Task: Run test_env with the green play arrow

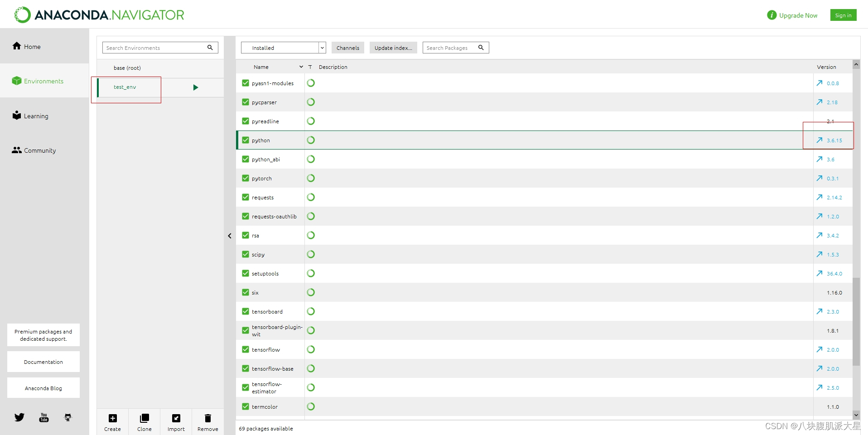Action: pos(196,87)
